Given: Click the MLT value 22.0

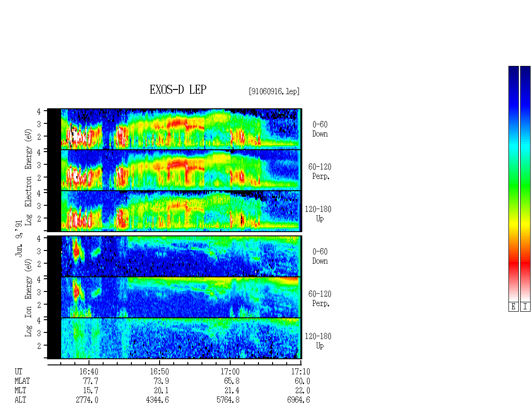Looking at the screenshot, I should (302, 391).
